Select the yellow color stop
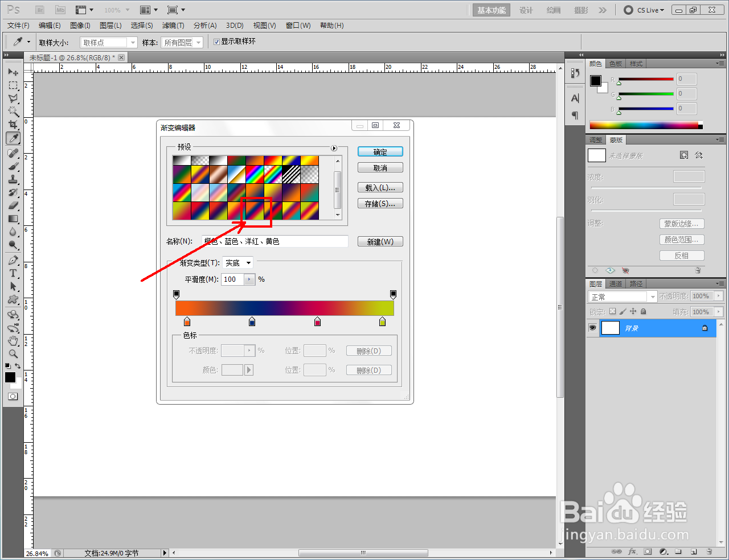The image size is (729, 560). click(382, 322)
